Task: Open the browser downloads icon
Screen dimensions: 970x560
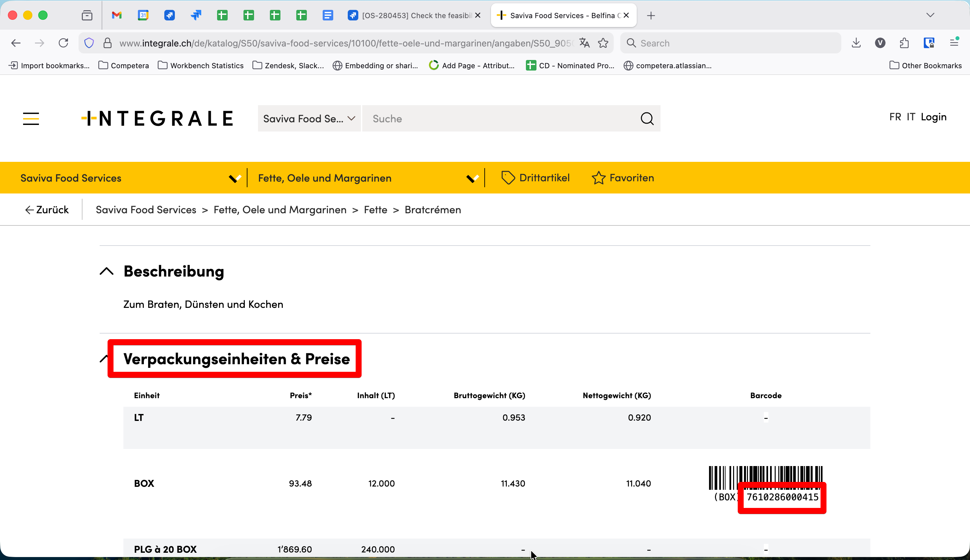Action: point(856,43)
